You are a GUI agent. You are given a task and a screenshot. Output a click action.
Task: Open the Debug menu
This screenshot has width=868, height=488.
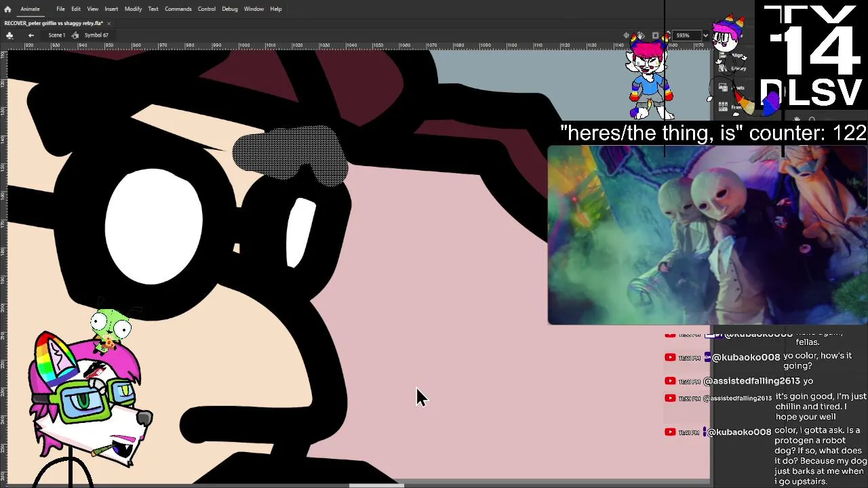230,9
